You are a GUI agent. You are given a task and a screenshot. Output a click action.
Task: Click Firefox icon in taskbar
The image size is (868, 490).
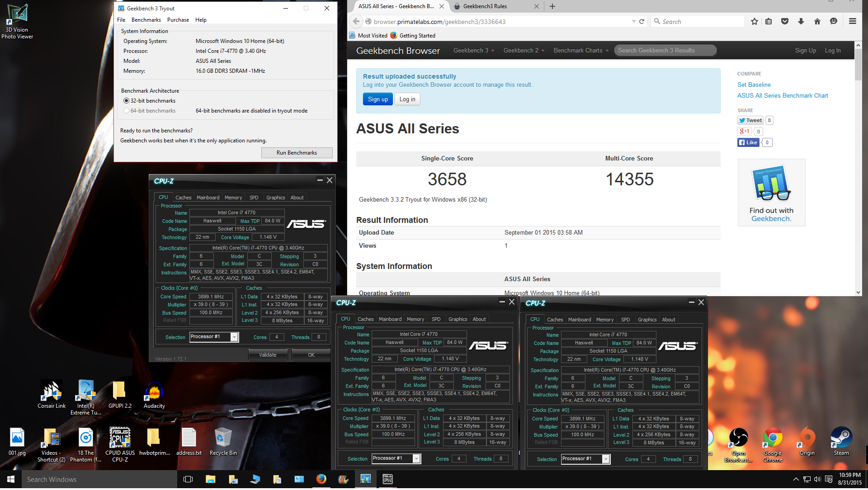pyautogui.click(x=321, y=480)
